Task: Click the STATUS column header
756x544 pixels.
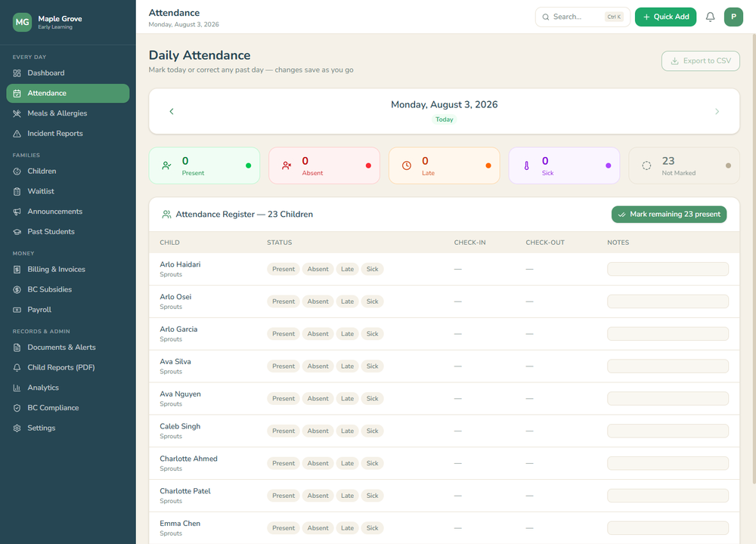Action: [x=279, y=243]
